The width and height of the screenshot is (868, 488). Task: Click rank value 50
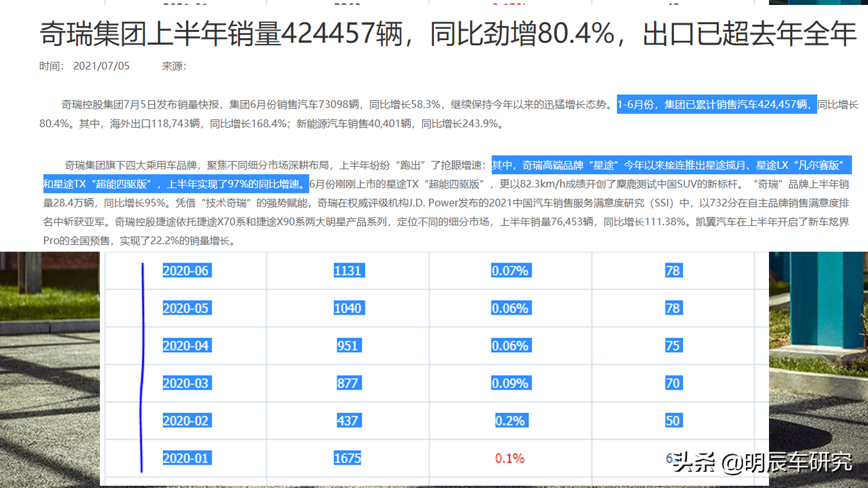[x=673, y=421]
